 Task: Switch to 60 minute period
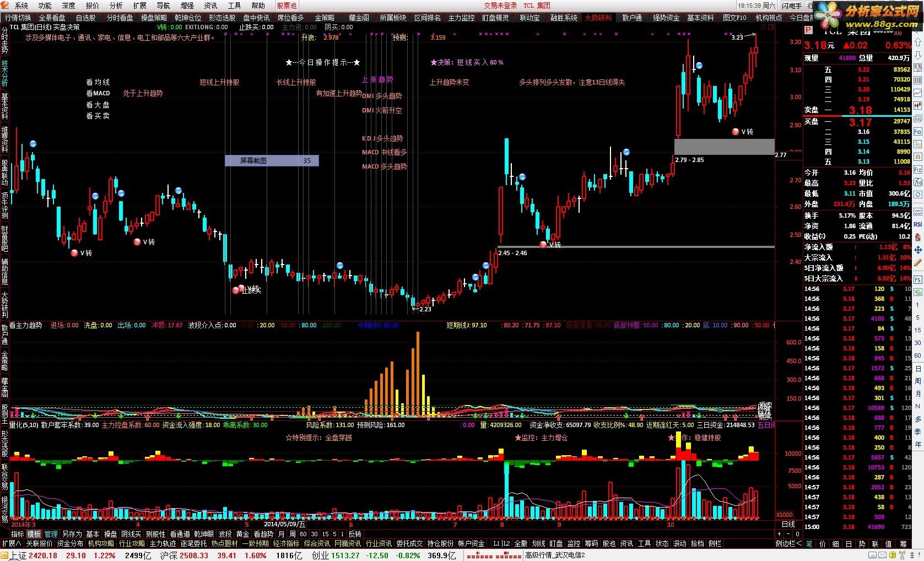coord(304,534)
